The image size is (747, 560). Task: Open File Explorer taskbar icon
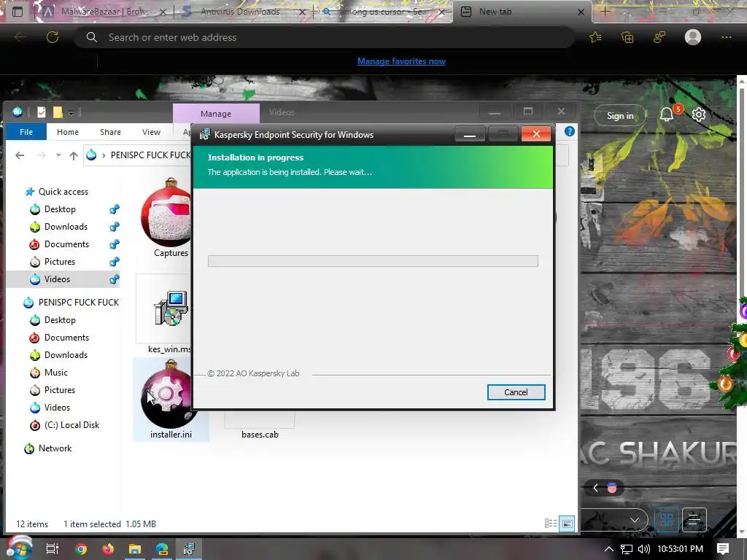tap(135, 548)
